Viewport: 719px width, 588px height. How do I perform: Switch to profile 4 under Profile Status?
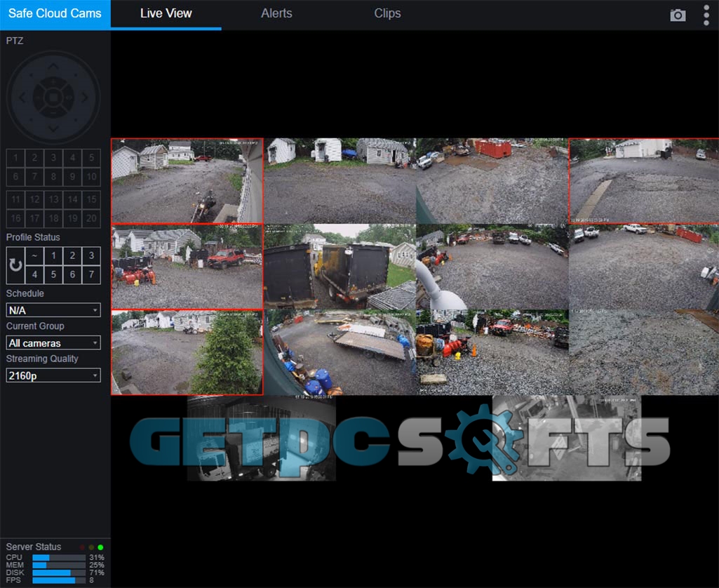(x=34, y=275)
